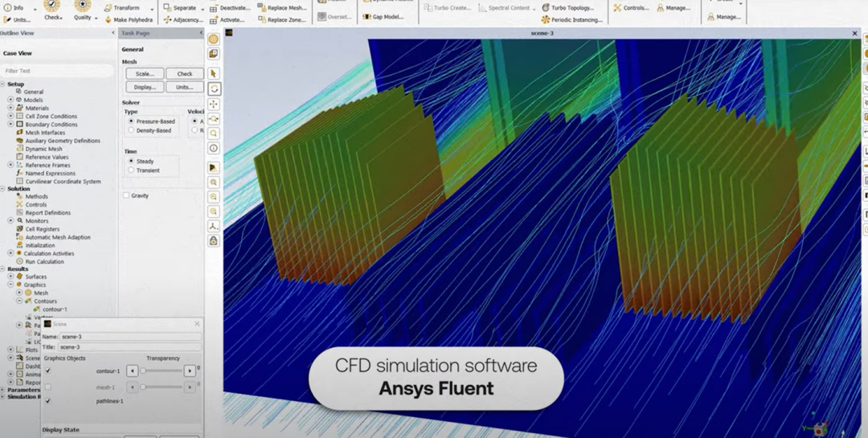This screenshot has width=868, height=438.
Task: Click the mesh Quality ribbon icon
Action: pyautogui.click(x=83, y=6)
